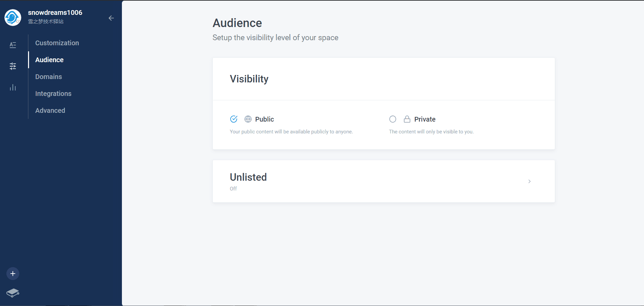Switch to the Domains section
The width and height of the screenshot is (644, 306).
pyautogui.click(x=48, y=77)
